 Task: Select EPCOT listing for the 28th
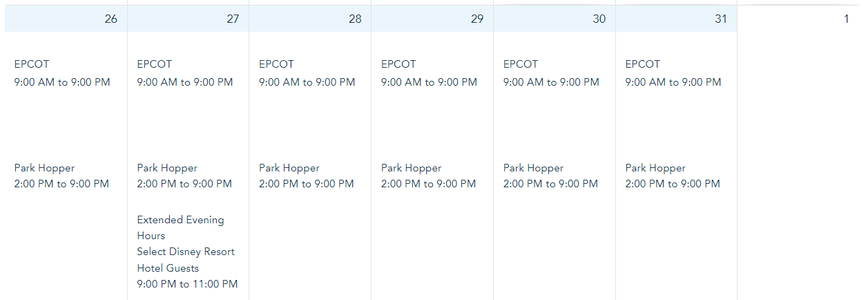pyautogui.click(x=277, y=64)
